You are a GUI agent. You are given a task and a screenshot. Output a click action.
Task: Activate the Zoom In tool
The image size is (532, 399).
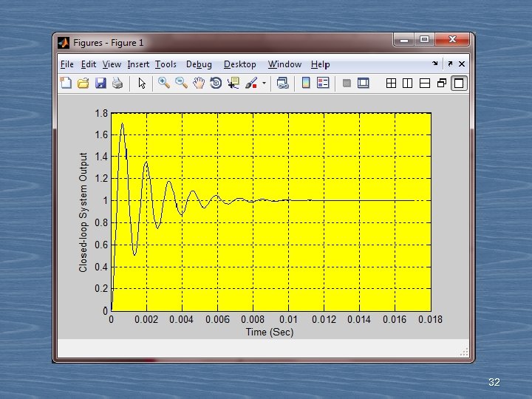tap(164, 83)
